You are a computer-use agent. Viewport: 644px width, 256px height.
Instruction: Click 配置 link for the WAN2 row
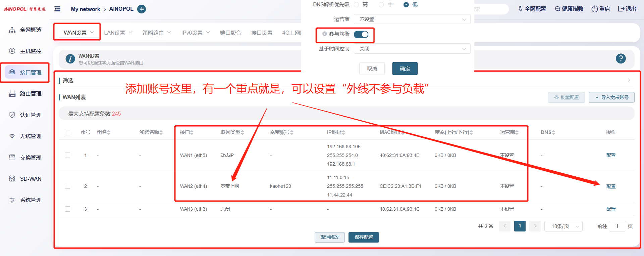pyautogui.click(x=611, y=186)
